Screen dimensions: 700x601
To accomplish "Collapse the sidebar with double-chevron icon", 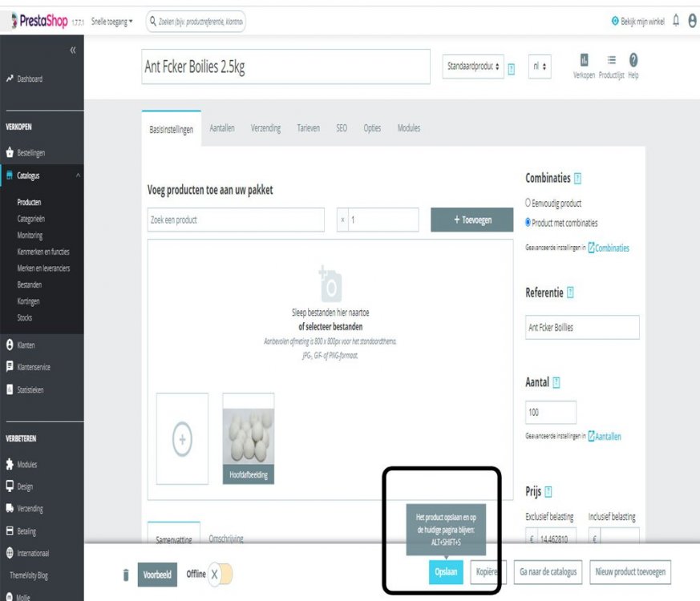I will 73,50.
